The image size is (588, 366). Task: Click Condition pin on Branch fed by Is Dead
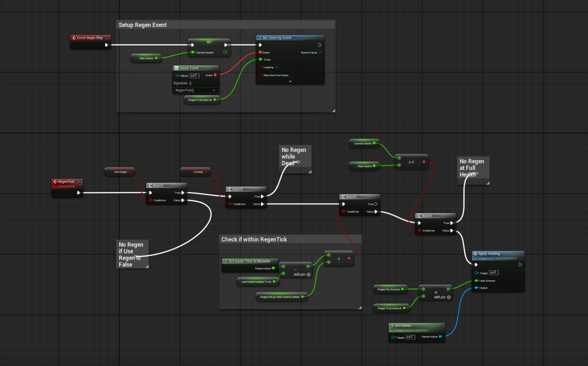230,204
